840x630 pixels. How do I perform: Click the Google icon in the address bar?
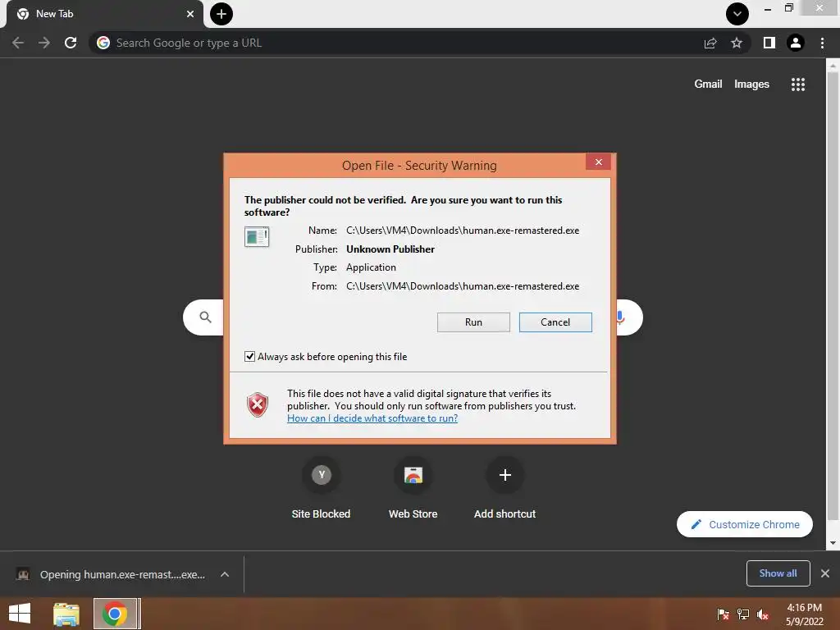tap(103, 43)
